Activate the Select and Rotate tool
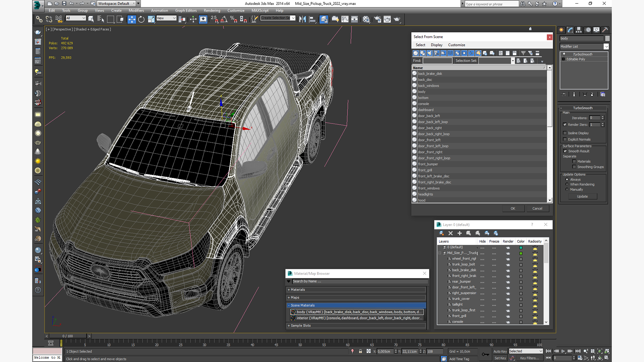This screenshot has height=362, width=644. [141, 19]
